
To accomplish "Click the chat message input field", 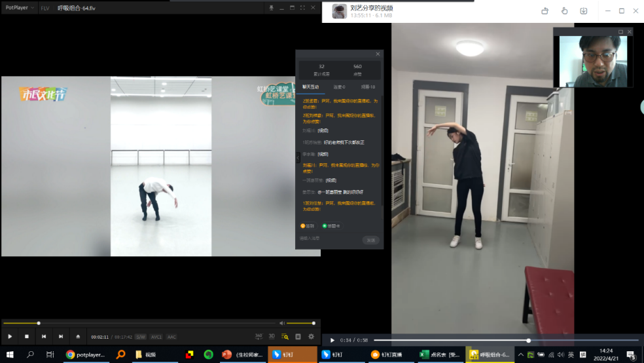I will 330,239.
